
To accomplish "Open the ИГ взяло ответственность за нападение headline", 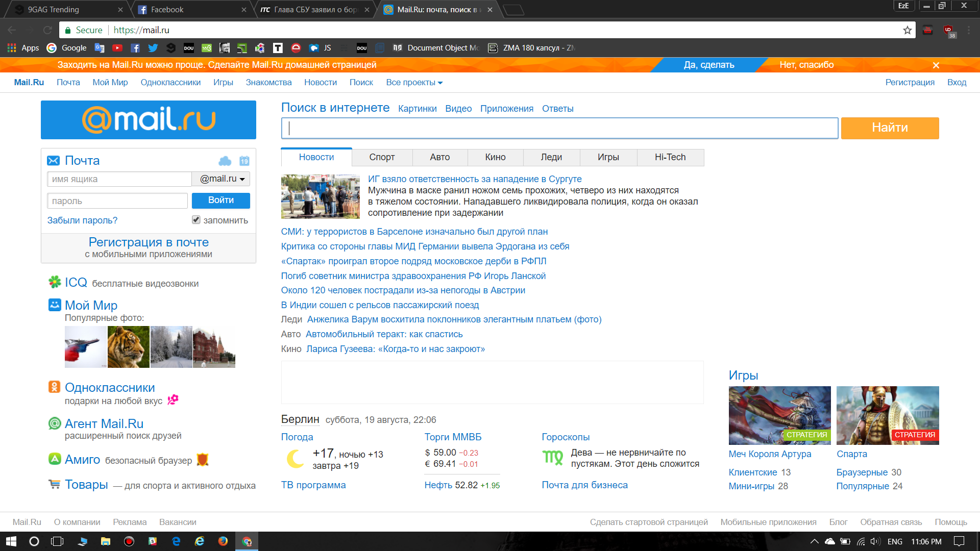I will click(x=475, y=179).
